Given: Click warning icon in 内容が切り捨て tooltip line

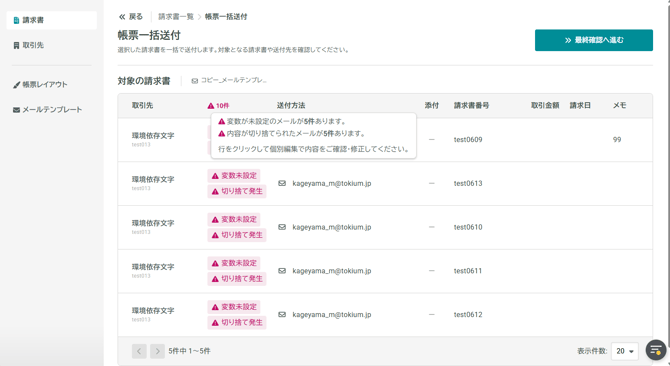Looking at the screenshot, I should (221, 134).
